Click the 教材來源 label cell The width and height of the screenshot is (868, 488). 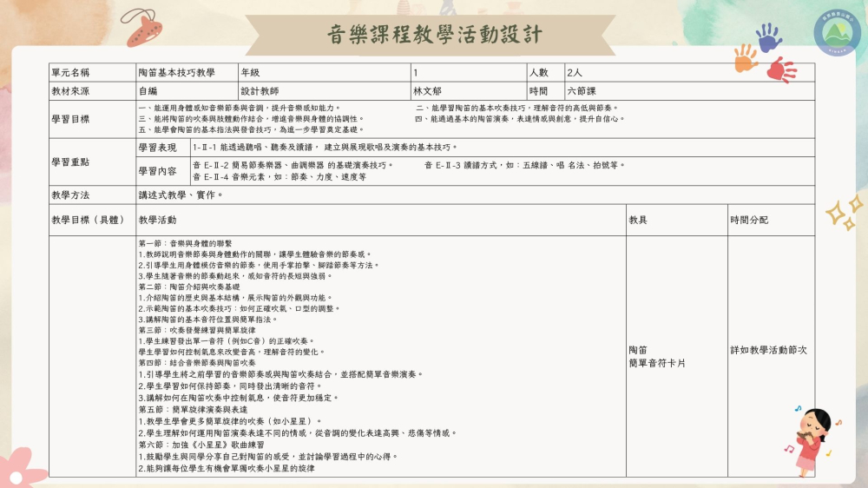[x=93, y=91]
